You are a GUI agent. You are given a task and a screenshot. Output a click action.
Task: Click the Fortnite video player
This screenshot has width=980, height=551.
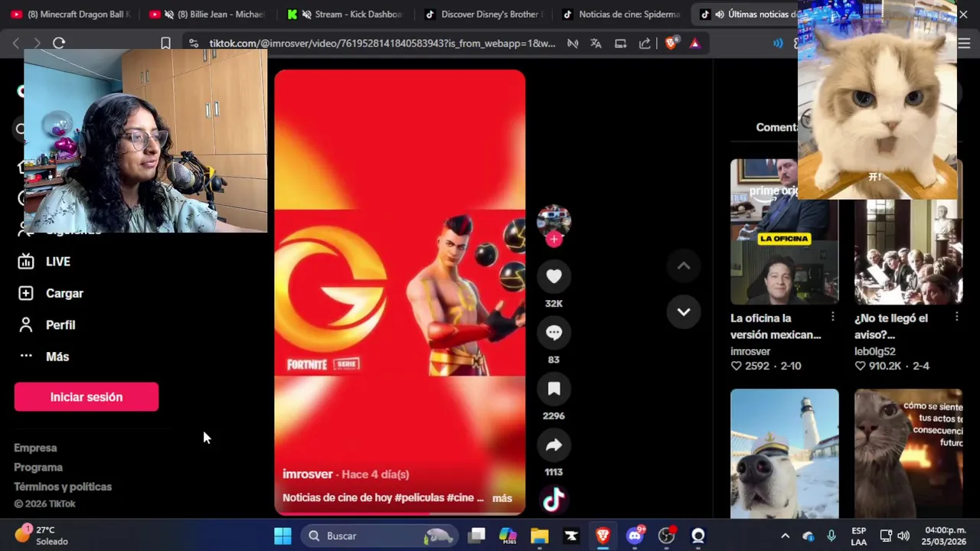(400, 292)
